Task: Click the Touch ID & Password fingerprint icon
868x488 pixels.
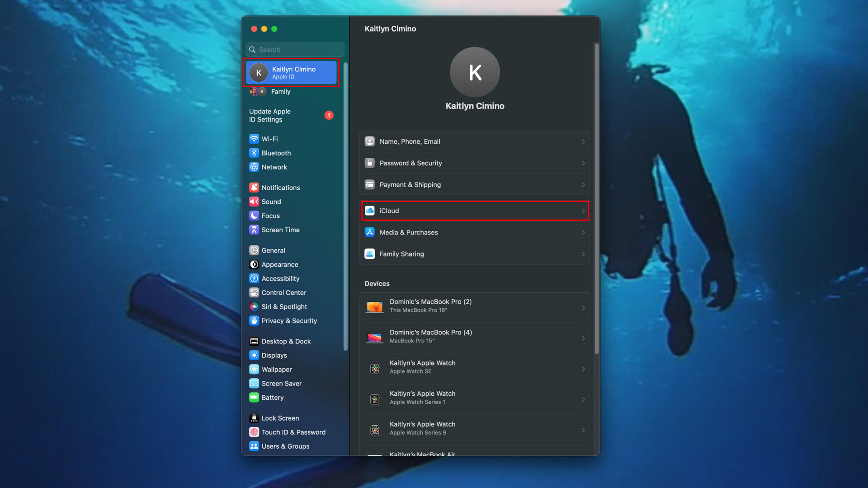Action: pyautogui.click(x=254, y=432)
